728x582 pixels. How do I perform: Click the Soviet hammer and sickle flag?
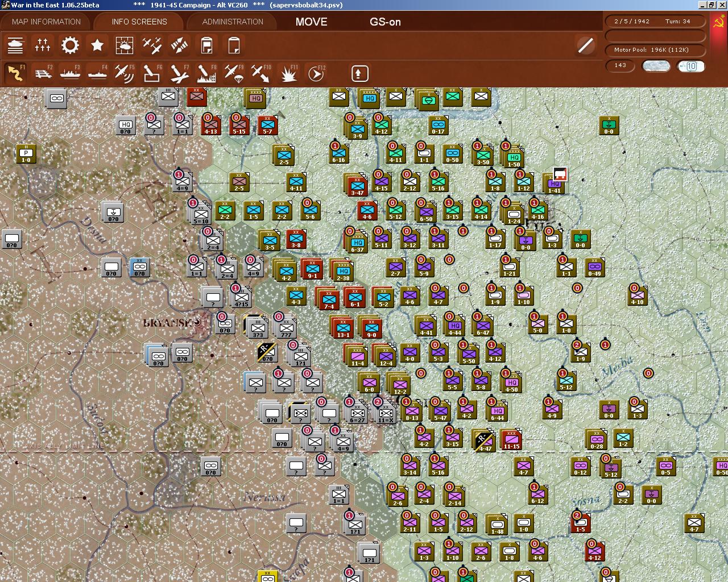tap(719, 23)
